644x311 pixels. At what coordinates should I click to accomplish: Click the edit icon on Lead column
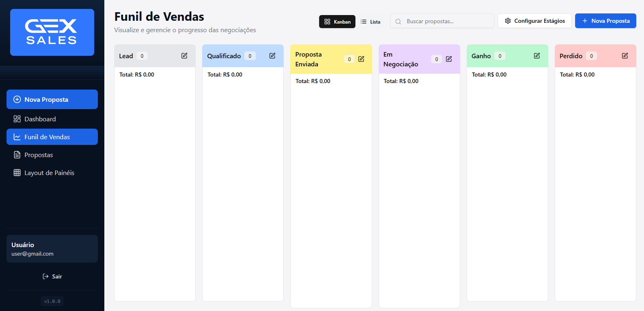tap(184, 56)
